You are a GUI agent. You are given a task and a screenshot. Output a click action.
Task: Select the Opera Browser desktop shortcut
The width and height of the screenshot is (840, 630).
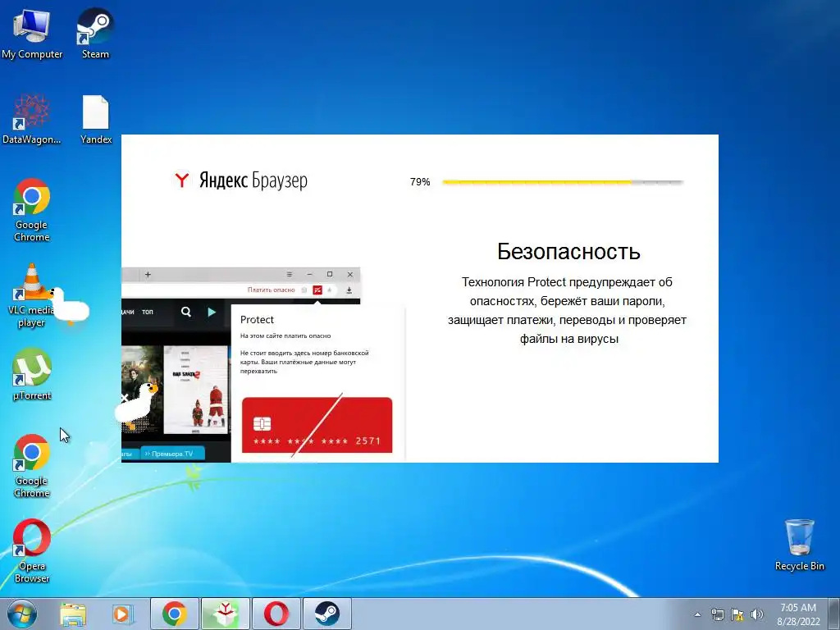coord(32,550)
